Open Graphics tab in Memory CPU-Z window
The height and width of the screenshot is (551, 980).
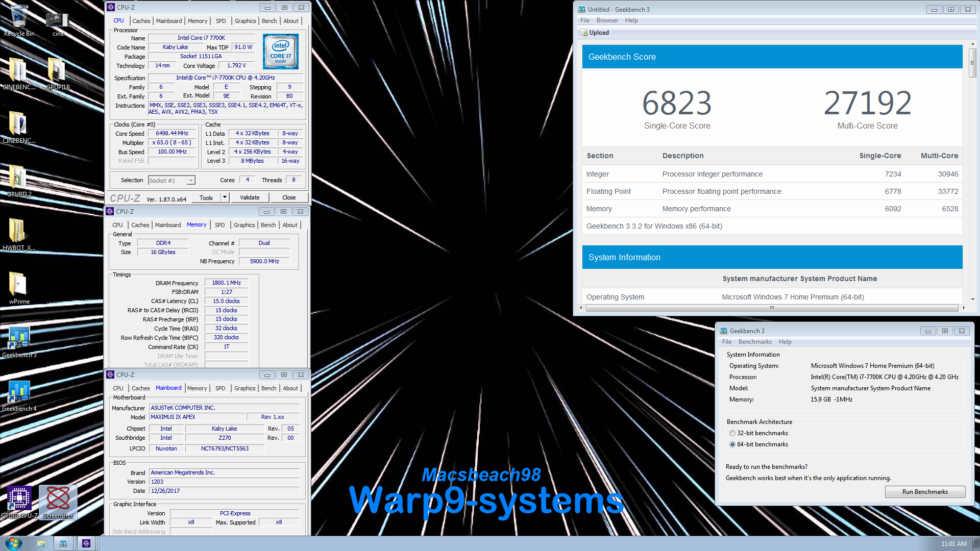point(244,225)
